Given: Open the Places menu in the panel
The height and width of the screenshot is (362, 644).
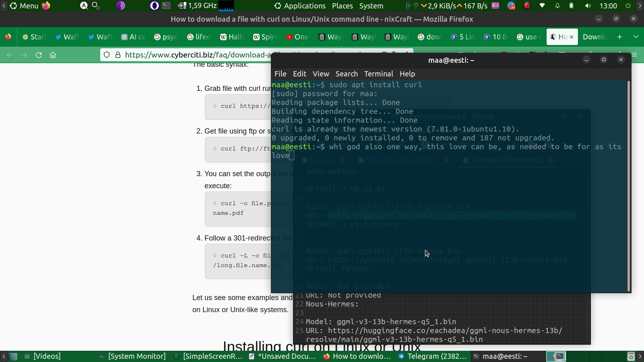Looking at the screenshot, I should click(x=343, y=6).
